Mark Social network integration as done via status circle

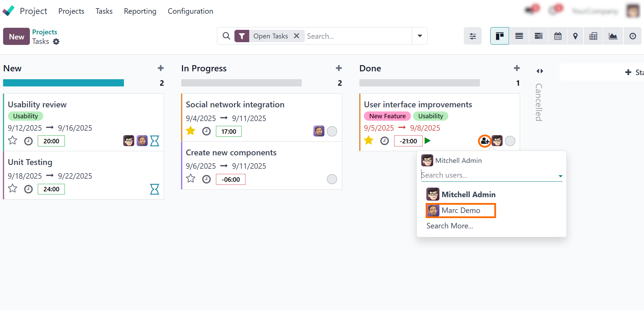332,131
